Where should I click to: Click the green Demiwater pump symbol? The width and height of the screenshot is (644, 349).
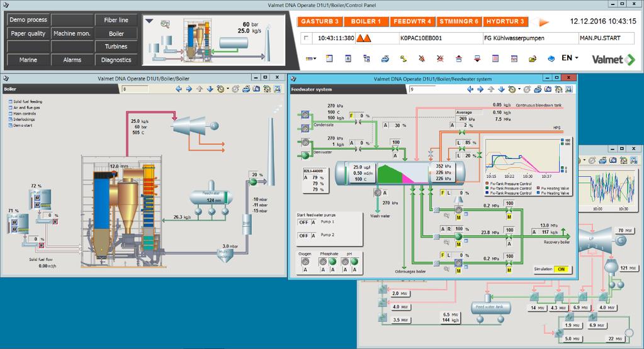pos(305,155)
